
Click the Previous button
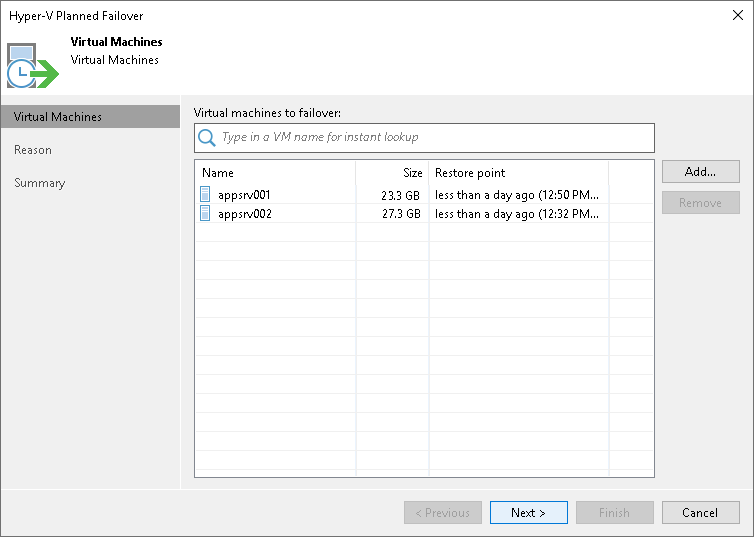443,512
